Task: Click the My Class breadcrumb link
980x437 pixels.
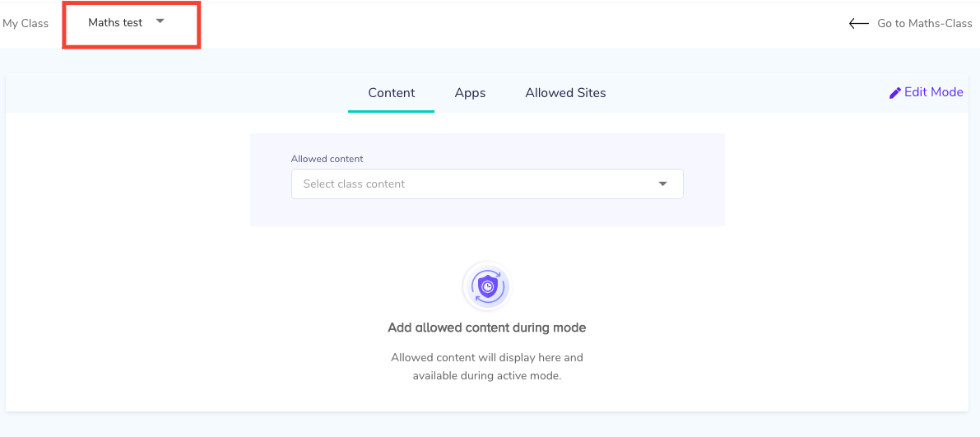Action: pyautogui.click(x=26, y=24)
